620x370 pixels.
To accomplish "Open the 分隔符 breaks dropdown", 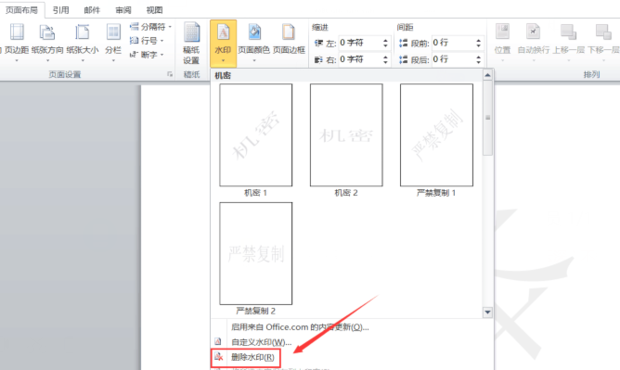I will 151,27.
